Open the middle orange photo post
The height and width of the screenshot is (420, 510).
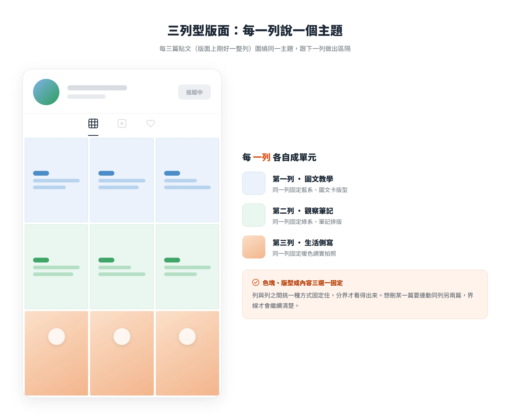pyautogui.click(x=122, y=353)
